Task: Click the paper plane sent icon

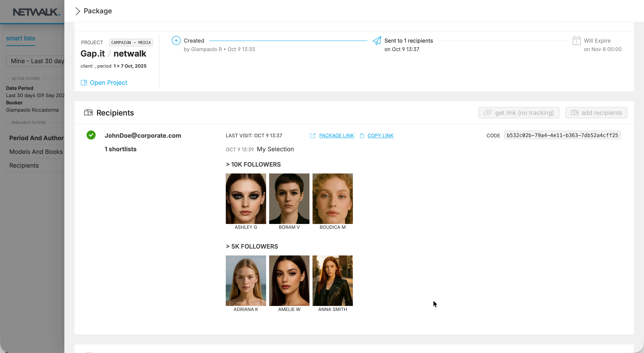Action: click(377, 41)
